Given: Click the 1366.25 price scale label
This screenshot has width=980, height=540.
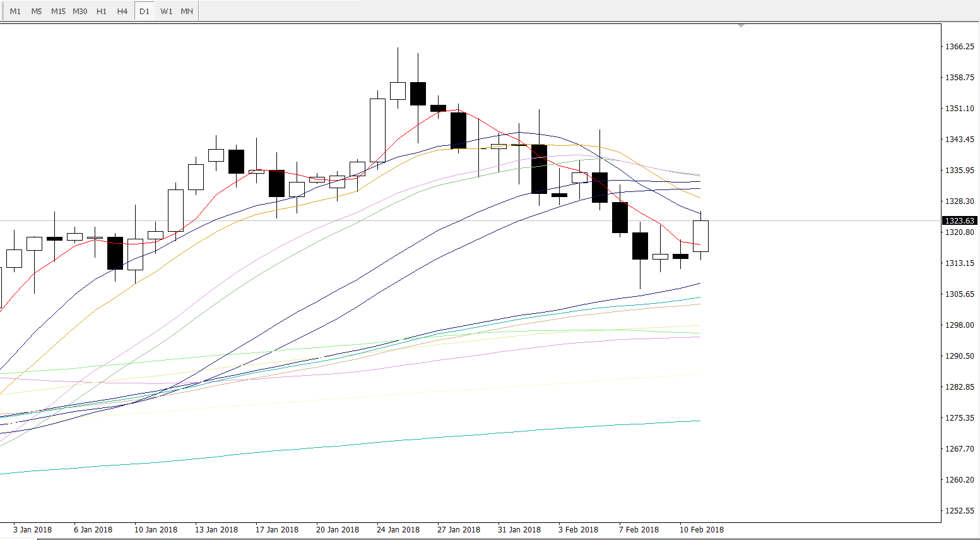Looking at the screenshot, I should pyautogui.click(x=959, y=47).
